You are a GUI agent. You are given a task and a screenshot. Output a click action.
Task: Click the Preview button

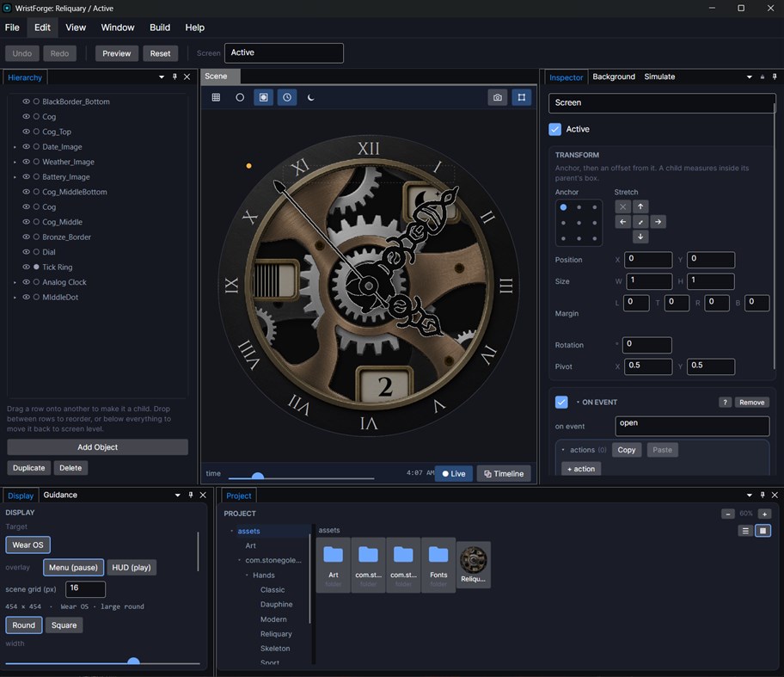tap(117, 53)
